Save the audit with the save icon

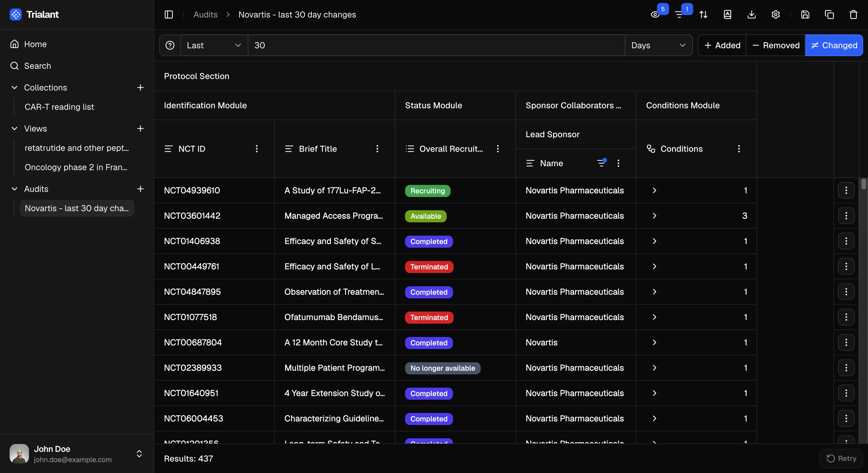coord(805,14)
